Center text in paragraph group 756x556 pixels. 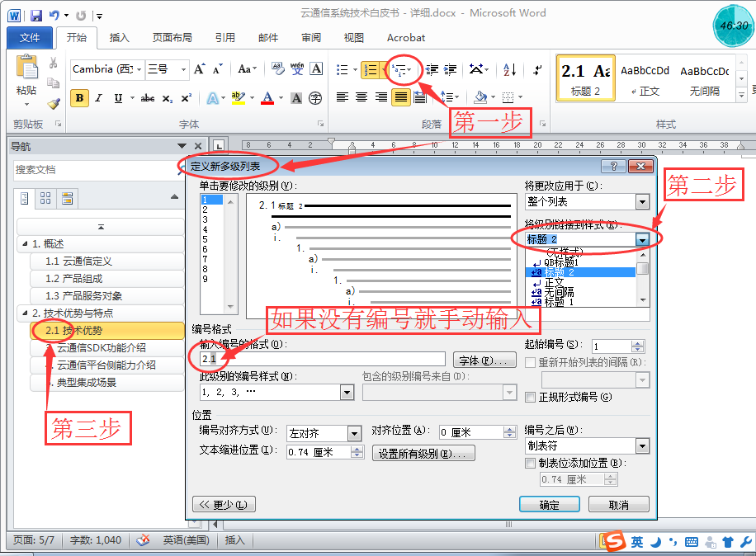(x=361, y=97)
